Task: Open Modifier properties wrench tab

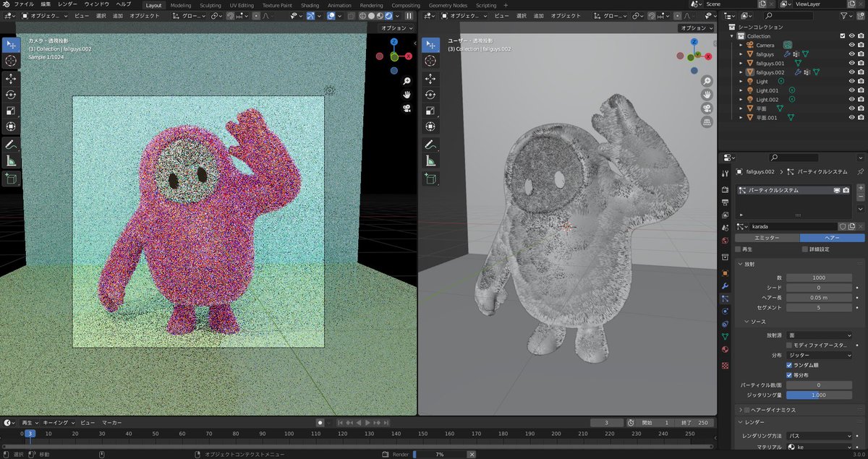Action: coord(725,286)
